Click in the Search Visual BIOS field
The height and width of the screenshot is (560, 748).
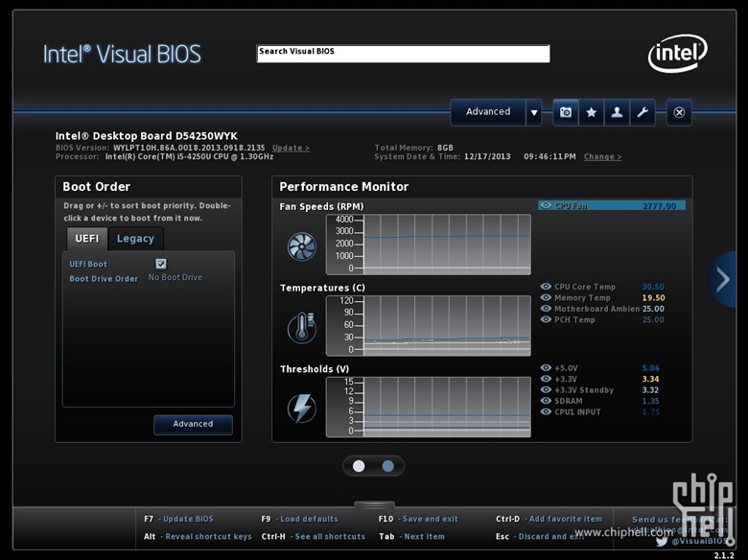pyautogui.click(x=403, y=54)
